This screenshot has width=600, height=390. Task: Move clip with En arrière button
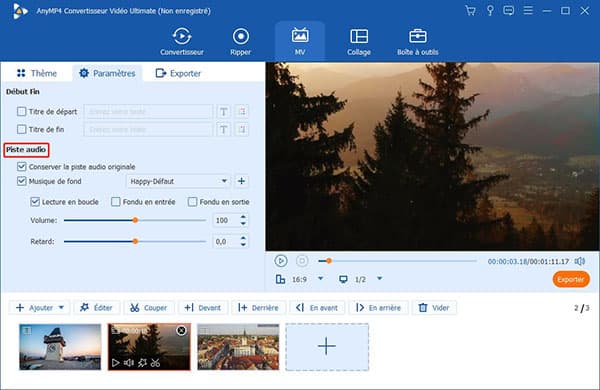click(x=378, y=307)
